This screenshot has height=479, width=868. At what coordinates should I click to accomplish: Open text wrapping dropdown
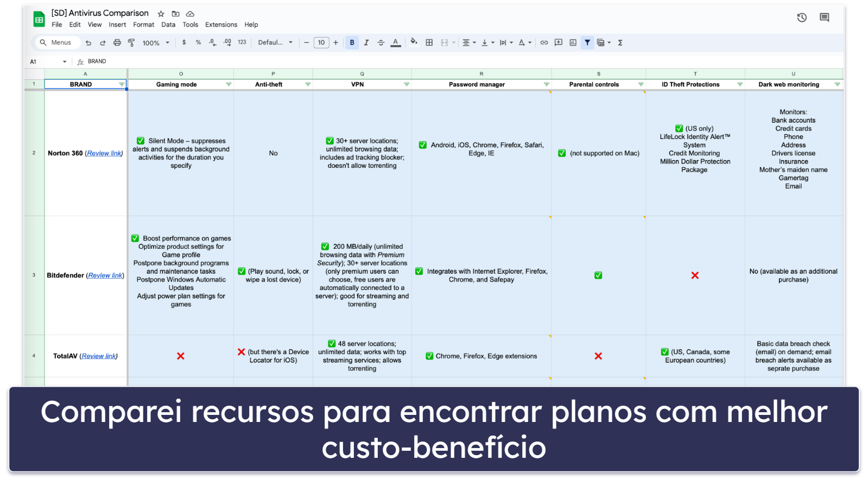pyautogui.click(x=506, y=42)
